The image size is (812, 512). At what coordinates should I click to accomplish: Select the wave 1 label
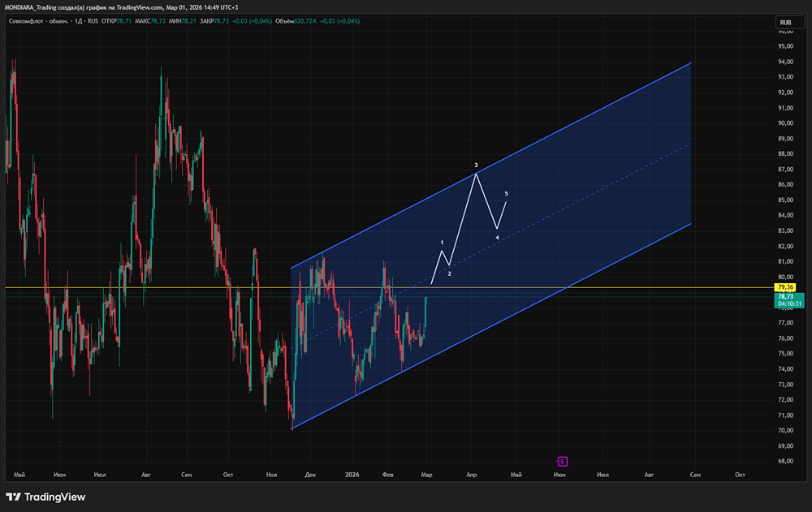pos(442,243)
